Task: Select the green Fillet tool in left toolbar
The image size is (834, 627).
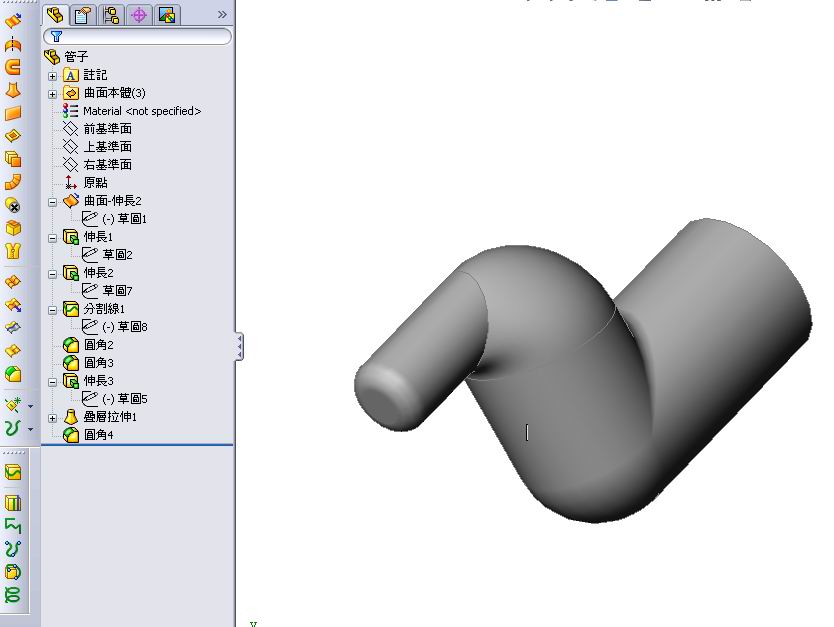Action: coord(13,374)
